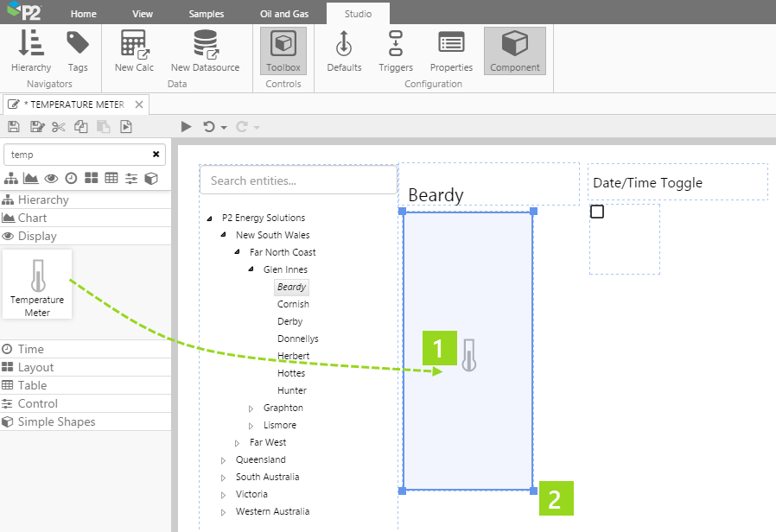Toggle the Toolbox control

click(x=283, y=51)
